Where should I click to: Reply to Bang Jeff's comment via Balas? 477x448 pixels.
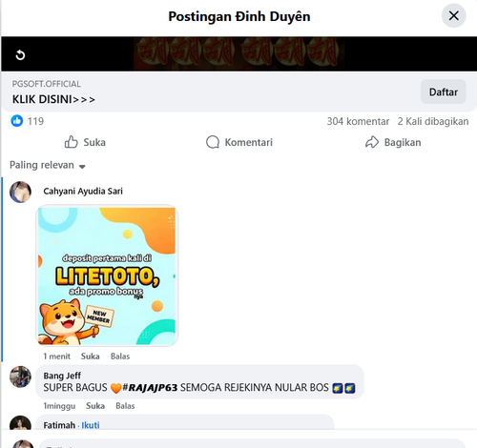pos(125,406)
